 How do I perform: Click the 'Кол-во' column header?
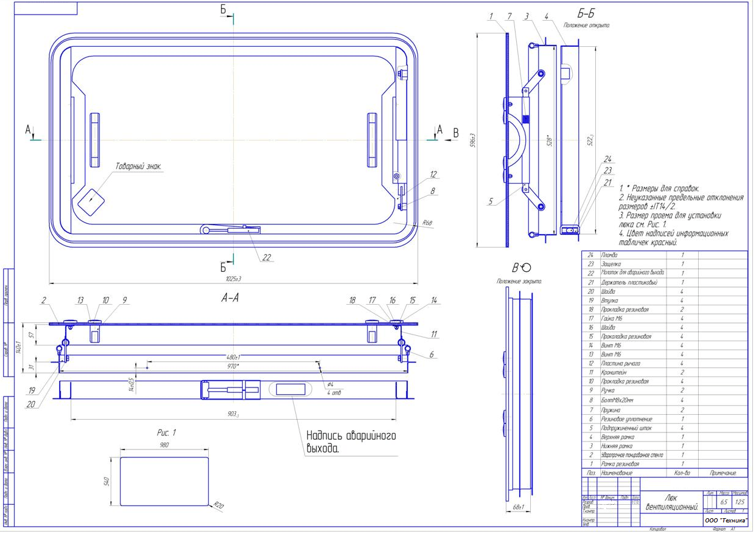(682, 473)
